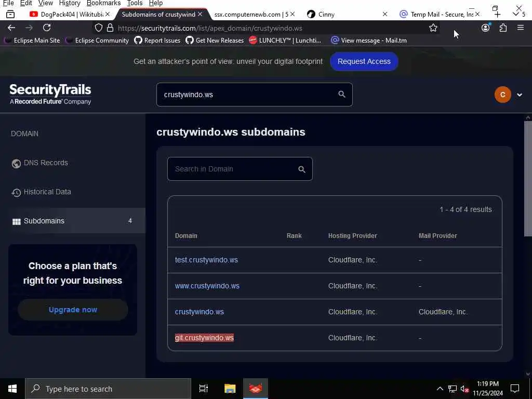The height and width of the screenshot is (399, 532).
Task: Close the Subdomains of crustywindo tab
Action: 200,14
